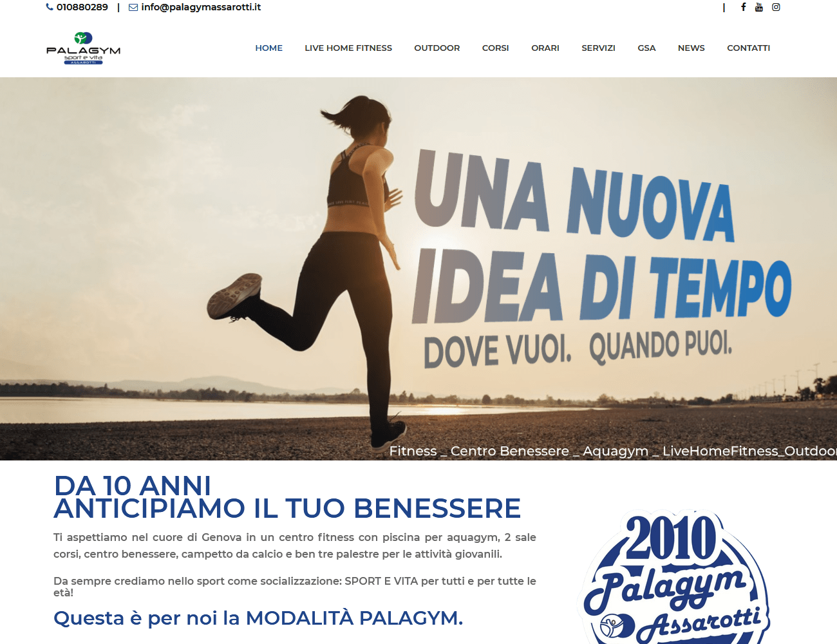Click info@palagymassarotti.it email link
837x644 pixels.
pos(201,7)
